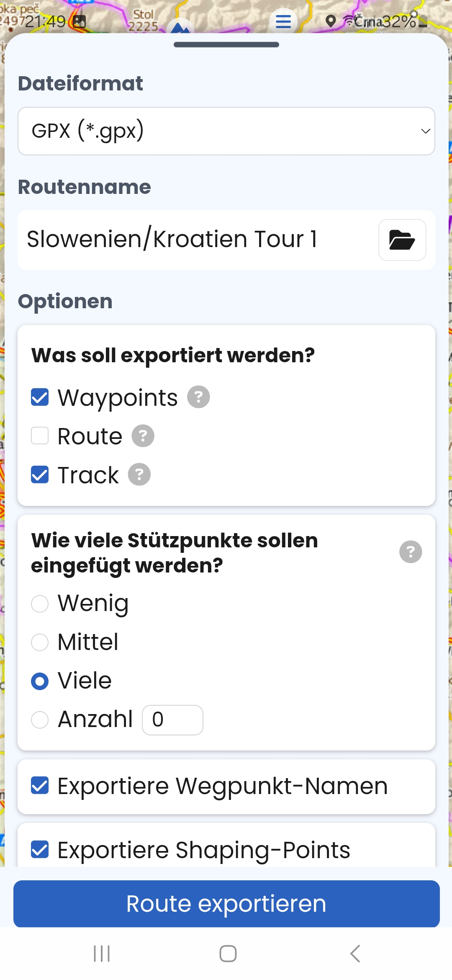This screenshot has height=980, width=452.
Task: Tap the bottom sheet drag handle
Action: (x=226, y=44)
